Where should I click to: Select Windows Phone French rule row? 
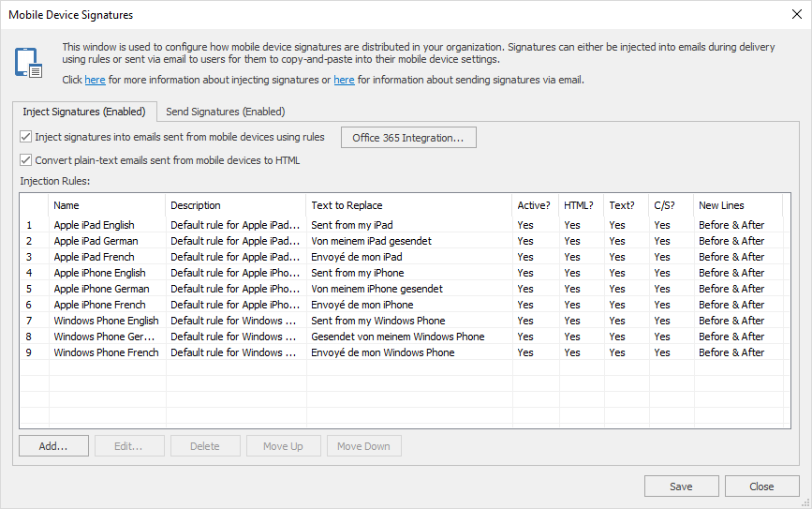coord(106,352)
